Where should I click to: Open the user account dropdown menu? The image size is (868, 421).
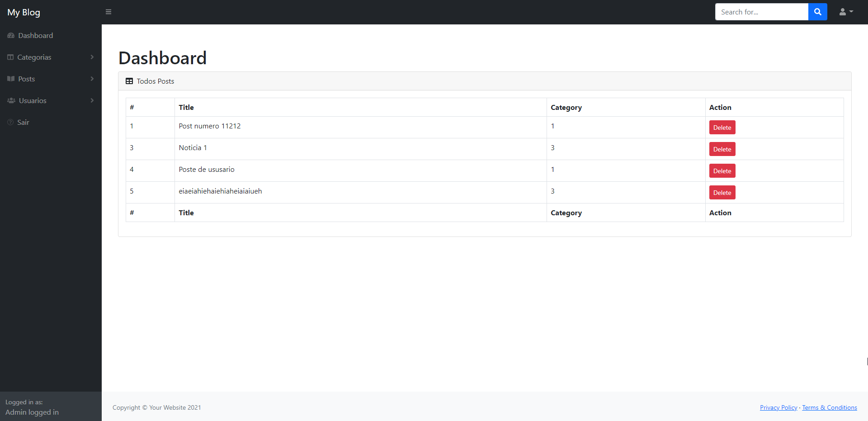click(x=846, y=12)
